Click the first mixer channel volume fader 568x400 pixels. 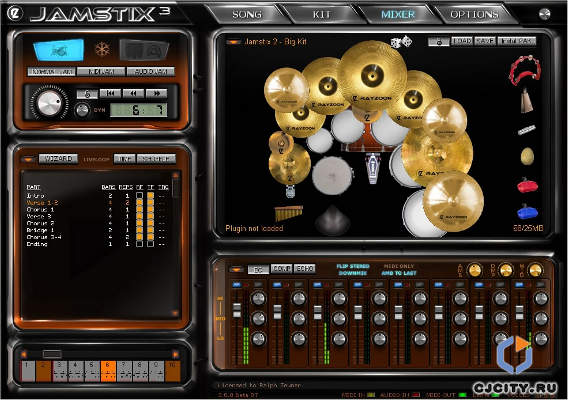pos(237,311)
